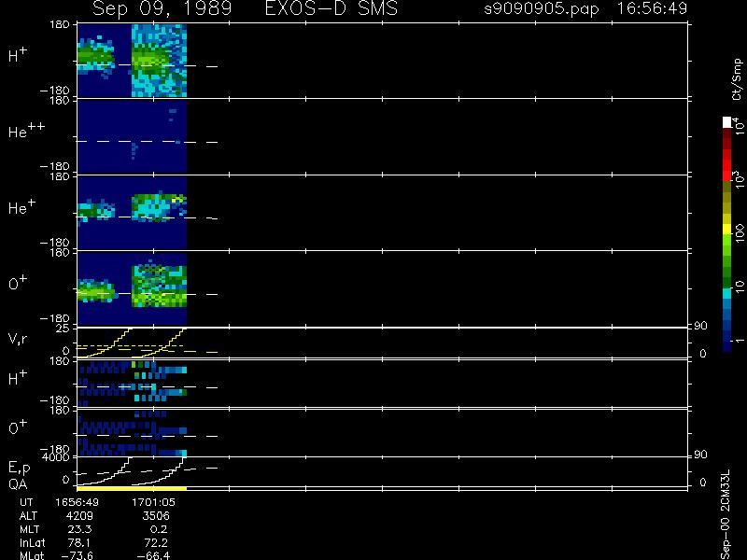This screenshot has width=747, height=560.
Task: Select the "E,p" panel label
Action: click(19, 469)
